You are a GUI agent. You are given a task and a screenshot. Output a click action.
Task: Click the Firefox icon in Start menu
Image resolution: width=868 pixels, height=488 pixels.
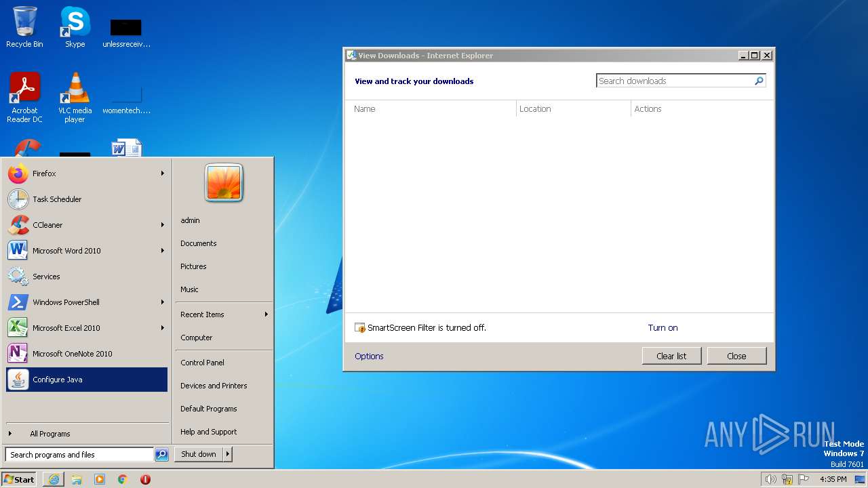18,174
